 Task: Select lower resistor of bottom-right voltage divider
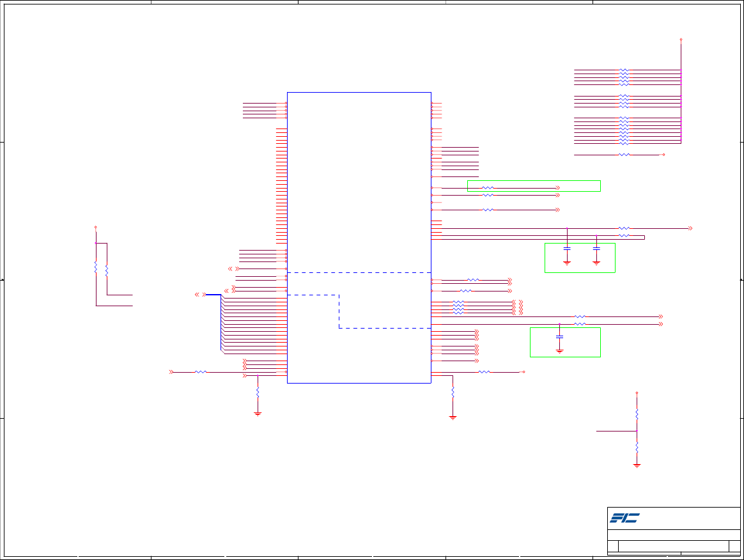tap(637, 447)
